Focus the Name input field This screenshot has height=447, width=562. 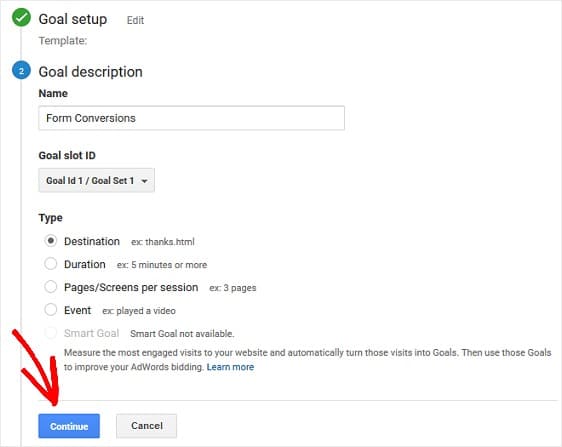pos(191,118)
